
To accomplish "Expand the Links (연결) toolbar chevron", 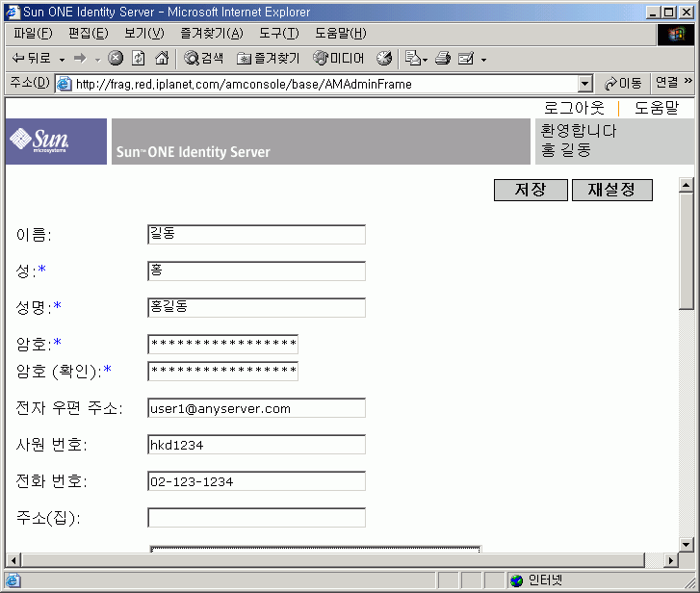I will click(x=687, y=81).
